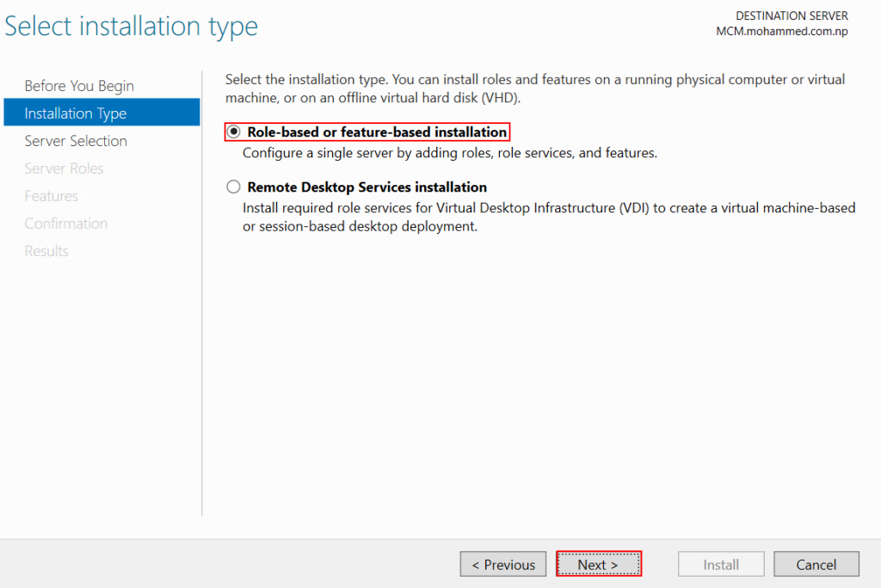Choose the Remote Desktop Services radio circle

click(x=233, y=187)
